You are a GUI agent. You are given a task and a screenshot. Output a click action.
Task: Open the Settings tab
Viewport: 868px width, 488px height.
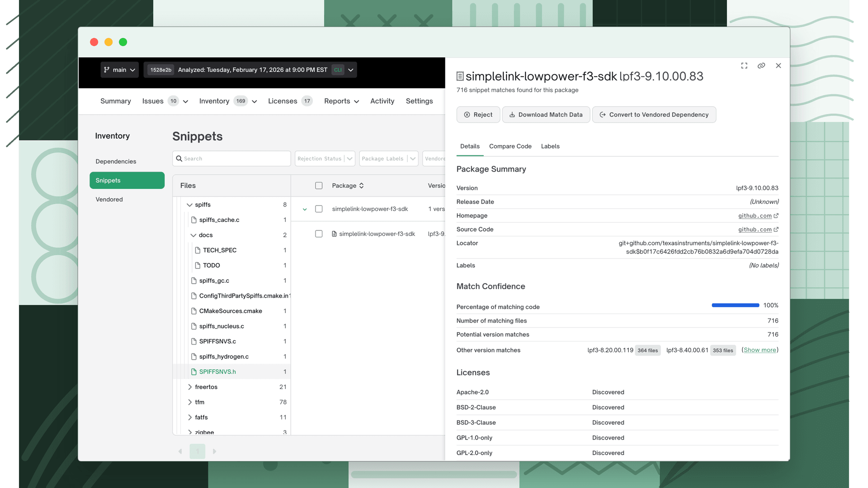[419, 101]
